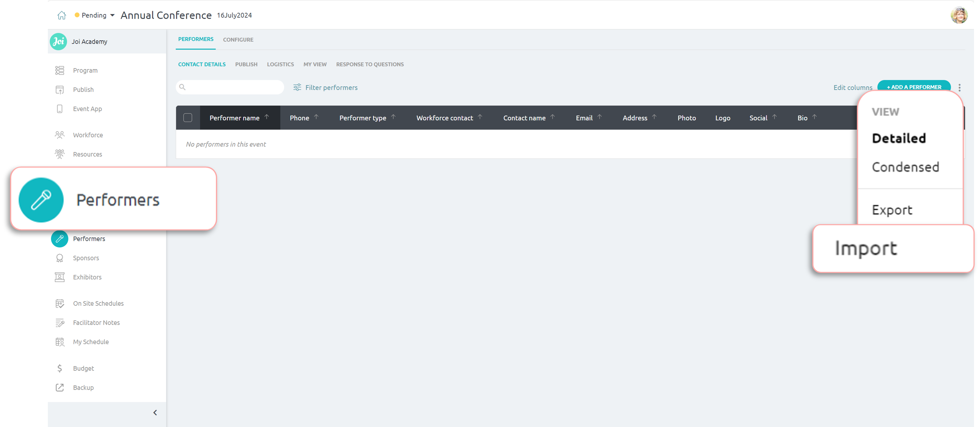Click the Joi Academy logo
The image size is (980, 427).
[58, 42]
